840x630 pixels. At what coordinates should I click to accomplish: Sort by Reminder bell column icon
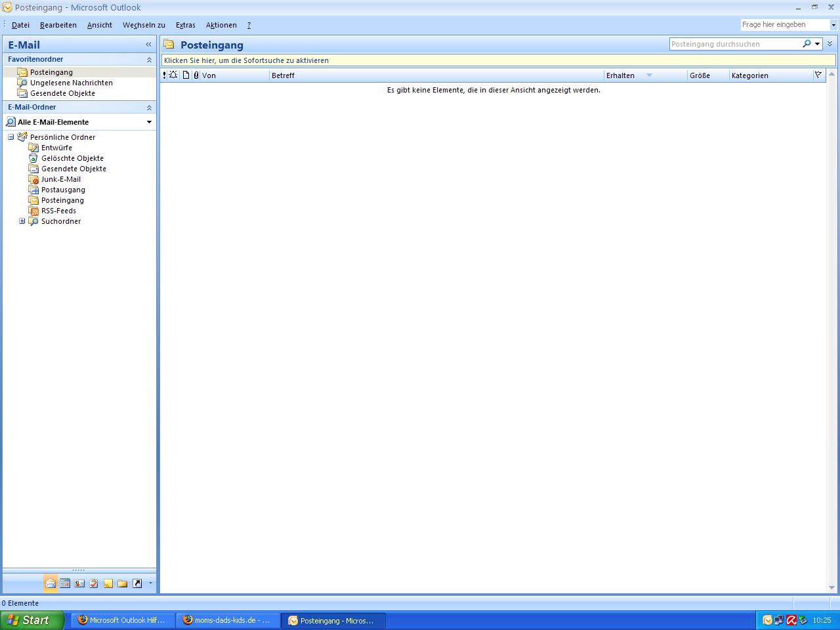173,75
